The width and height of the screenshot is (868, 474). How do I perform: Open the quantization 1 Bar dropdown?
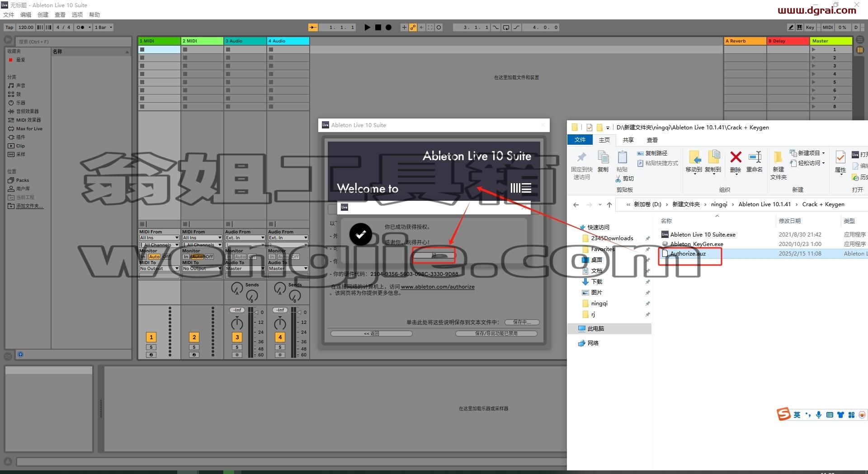click(x=103, y=28)
